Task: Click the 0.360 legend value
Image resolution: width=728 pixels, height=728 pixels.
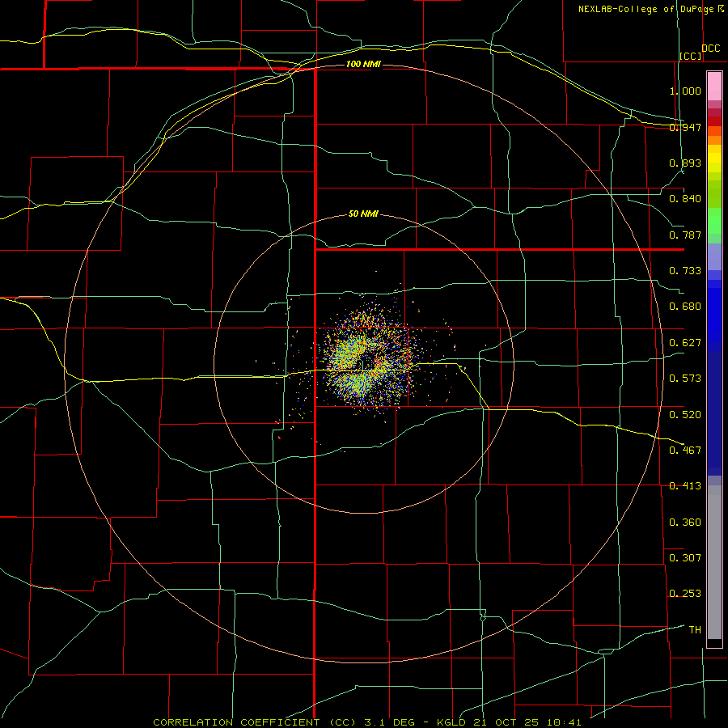Action: click(685, 523)
